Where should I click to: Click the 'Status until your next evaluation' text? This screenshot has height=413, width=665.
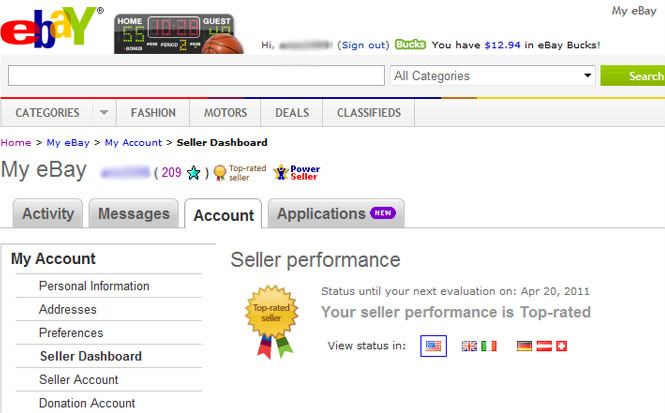coord(455,291)
